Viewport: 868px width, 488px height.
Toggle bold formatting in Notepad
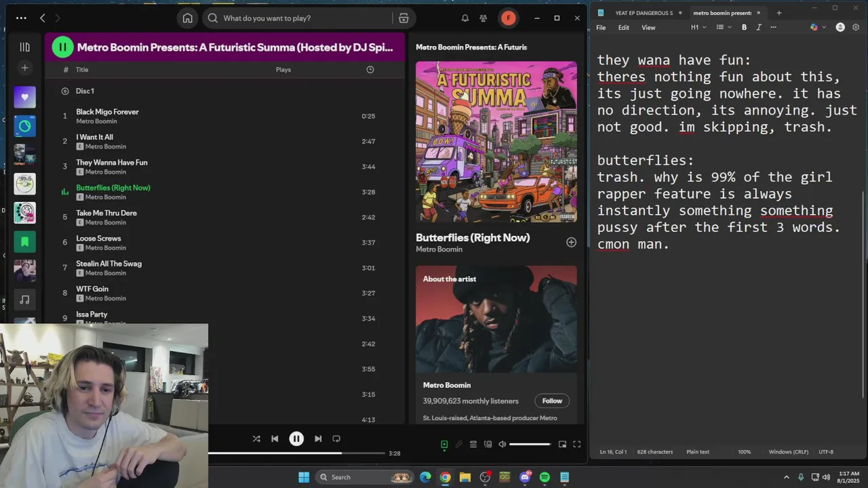[x=744, y=28]
